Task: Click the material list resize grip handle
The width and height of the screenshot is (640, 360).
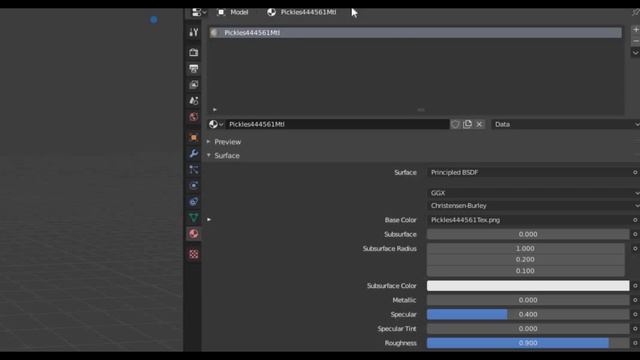Action: coord(421,109)
